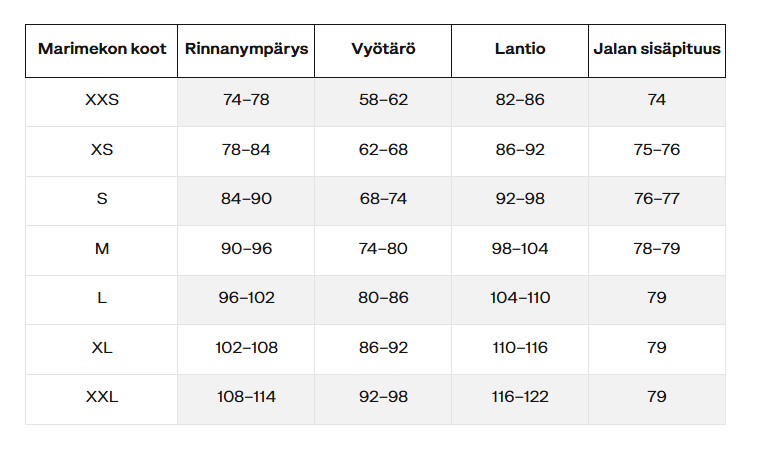Select the 75–76 inseam cell
This screenshot has width=757, height=465.
pos(656,150)
